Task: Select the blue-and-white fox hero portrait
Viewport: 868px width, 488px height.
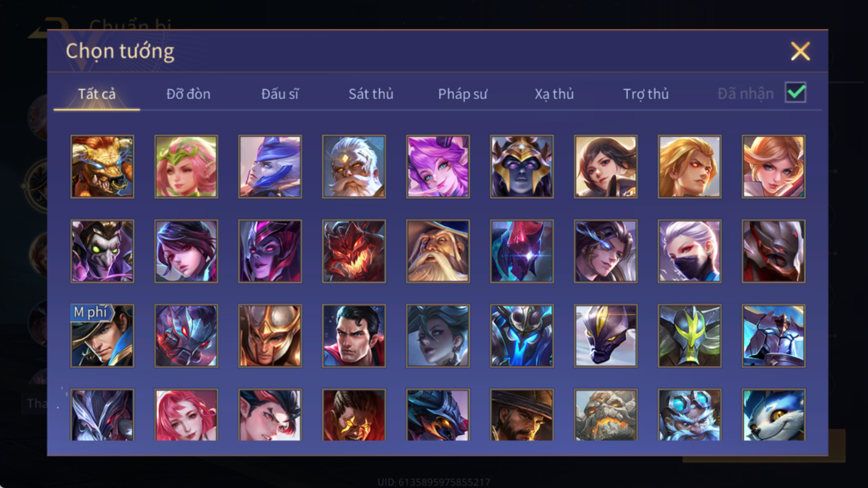Action: tap(774, 415)
